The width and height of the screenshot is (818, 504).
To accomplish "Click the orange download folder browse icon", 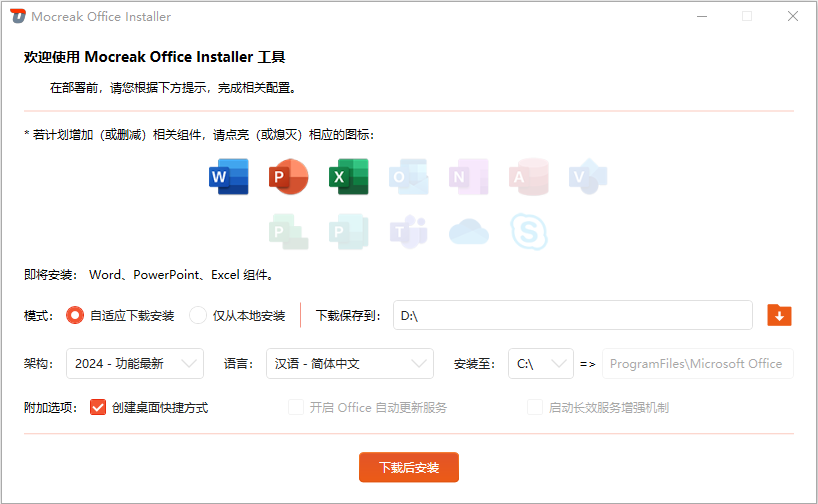I will coord(779,315).
